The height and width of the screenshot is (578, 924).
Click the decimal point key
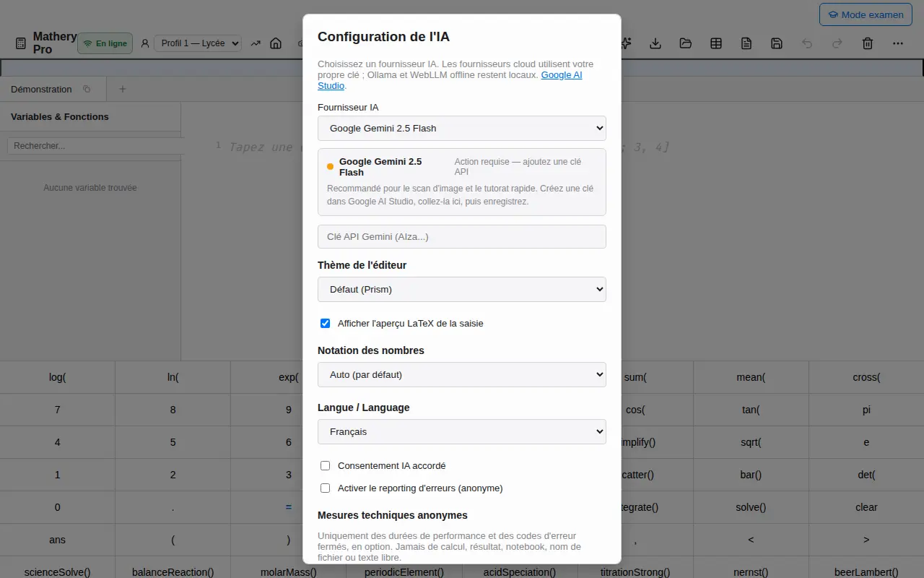173,507
